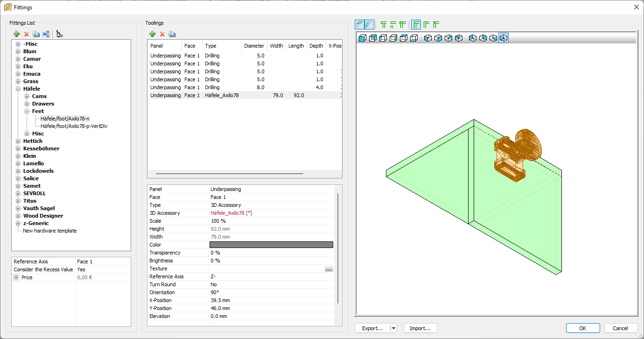Screen dimensions: 644x339
Task: Open the gray Color swatch
Action: [271, 245]
